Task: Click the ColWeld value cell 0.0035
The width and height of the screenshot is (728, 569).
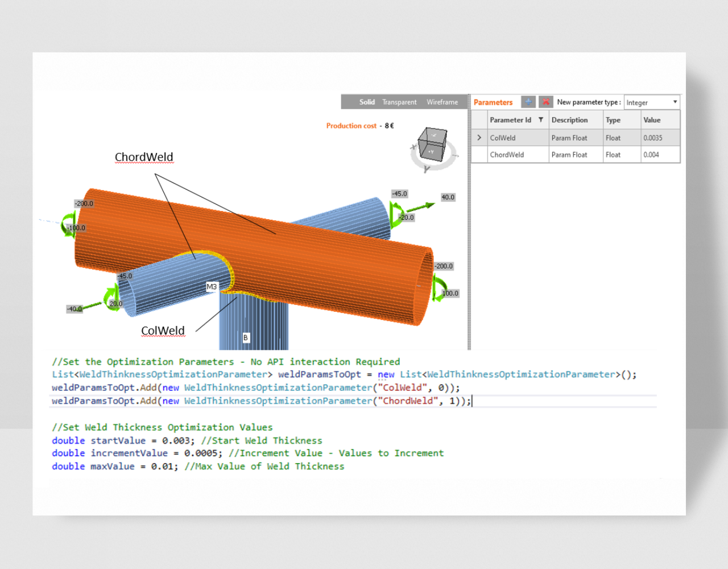Action: point(653,138)
